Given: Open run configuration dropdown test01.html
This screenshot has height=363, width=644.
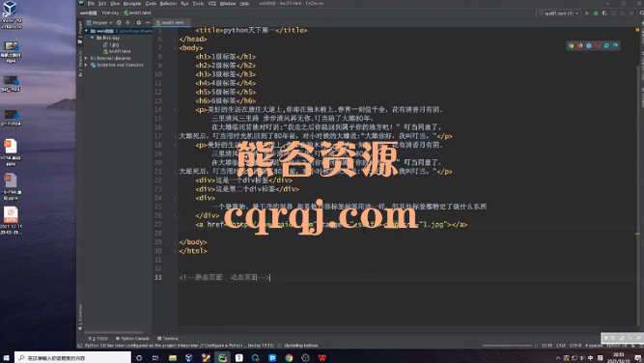Looking at the screenshot, I should 560,14.
